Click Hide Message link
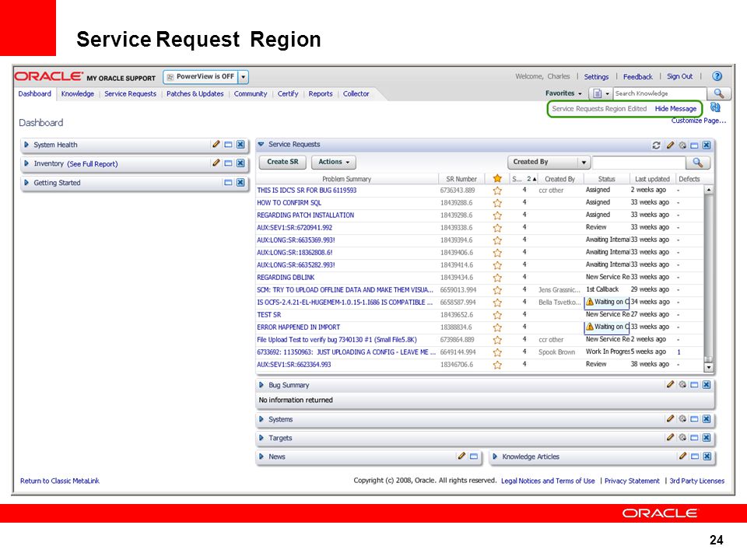747x560 pixels. coord(675,109)
